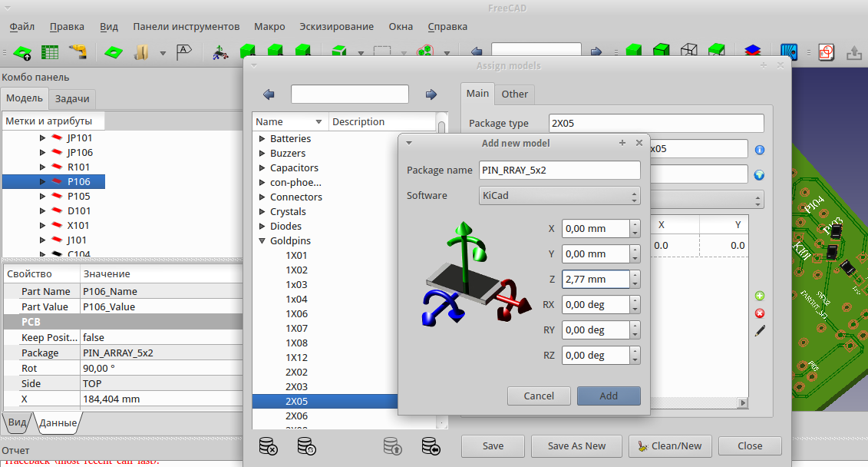Expand the Connectors category in the list

[262, 197]
